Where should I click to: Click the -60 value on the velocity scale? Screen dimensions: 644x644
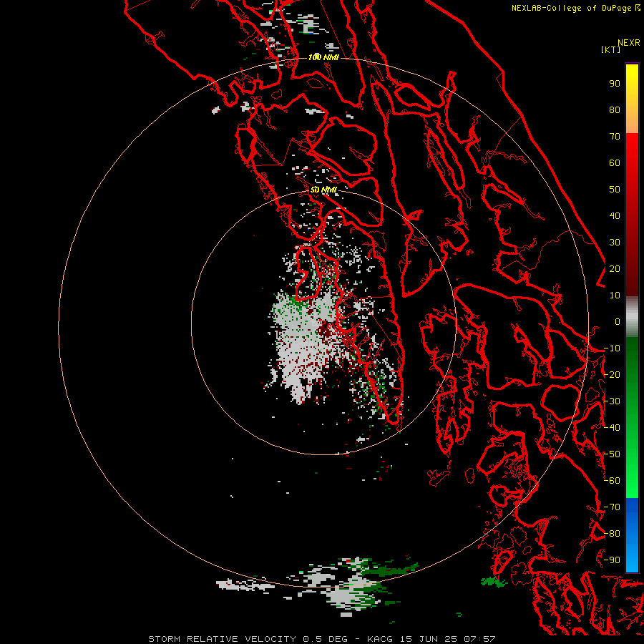click(612, 481)
